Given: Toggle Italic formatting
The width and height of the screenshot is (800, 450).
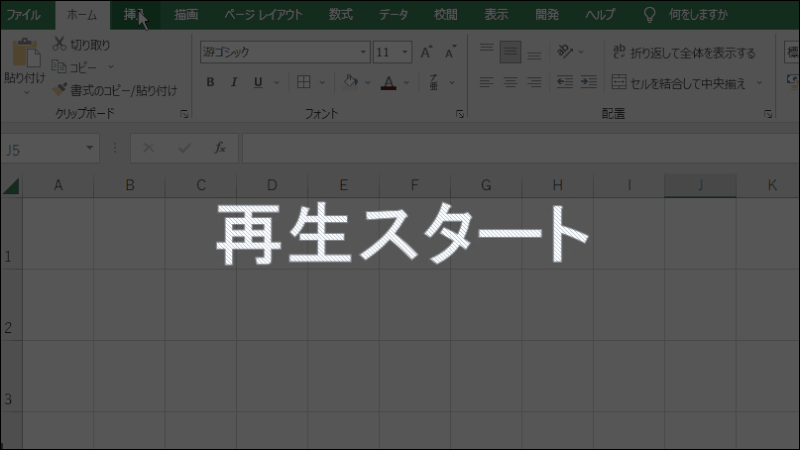Looking at the screenshot, I should tap(234, 82).
